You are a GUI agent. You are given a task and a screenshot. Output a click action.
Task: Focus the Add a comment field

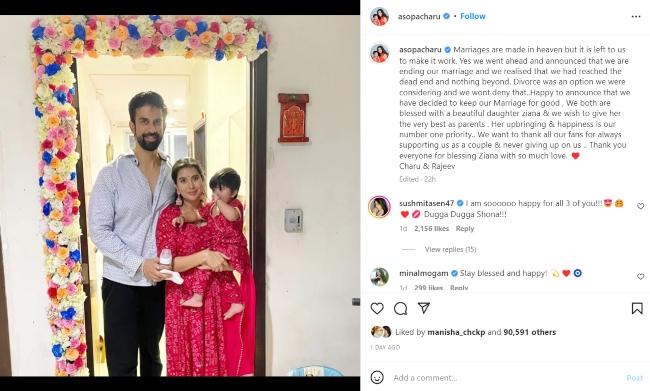pyautogui.click(x=506, y=378)
